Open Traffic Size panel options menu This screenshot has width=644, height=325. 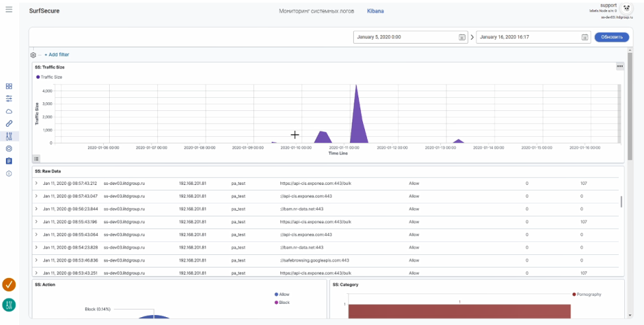point(620,66)
